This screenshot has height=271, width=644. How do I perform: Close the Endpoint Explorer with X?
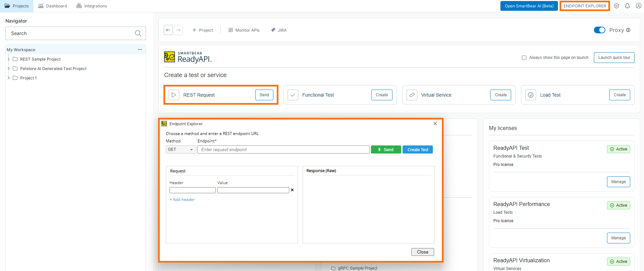tap(435, 124)
